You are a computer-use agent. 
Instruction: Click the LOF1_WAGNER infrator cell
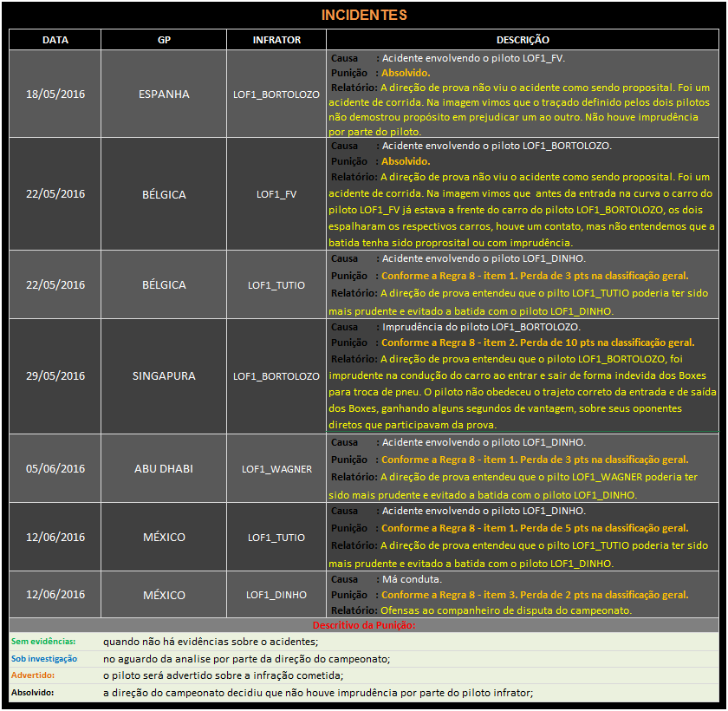[276, 469]
